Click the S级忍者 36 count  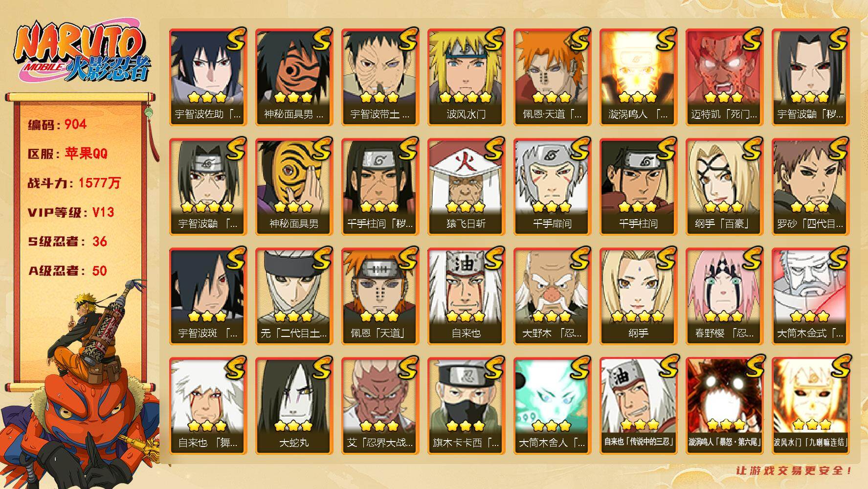67,242
